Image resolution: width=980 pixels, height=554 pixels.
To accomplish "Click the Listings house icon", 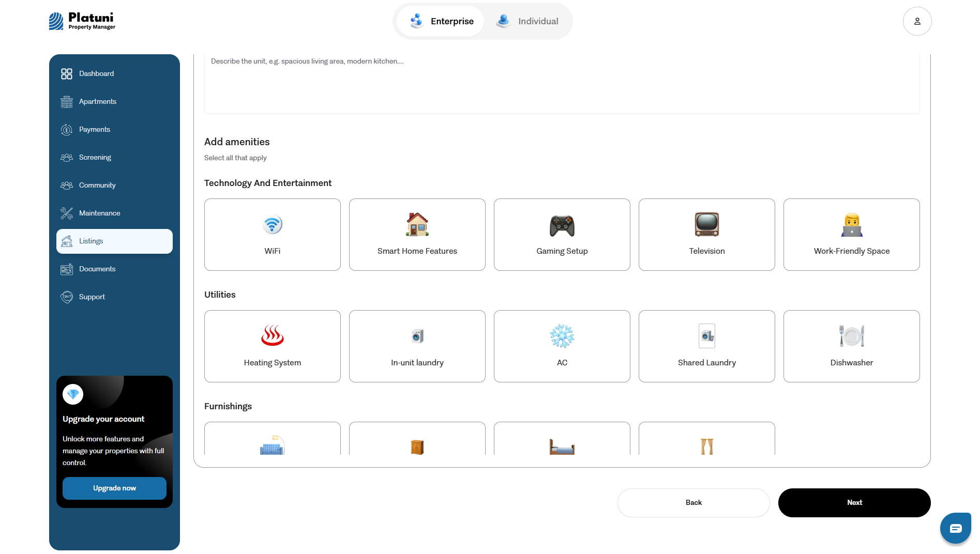I will pyautogui.click(x=67, y=241).
